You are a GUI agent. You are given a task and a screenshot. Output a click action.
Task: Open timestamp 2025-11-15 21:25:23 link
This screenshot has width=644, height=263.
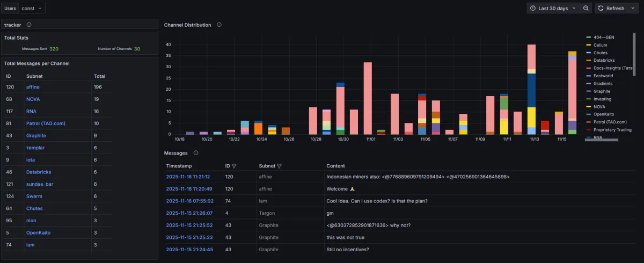(x=189, y=237)
